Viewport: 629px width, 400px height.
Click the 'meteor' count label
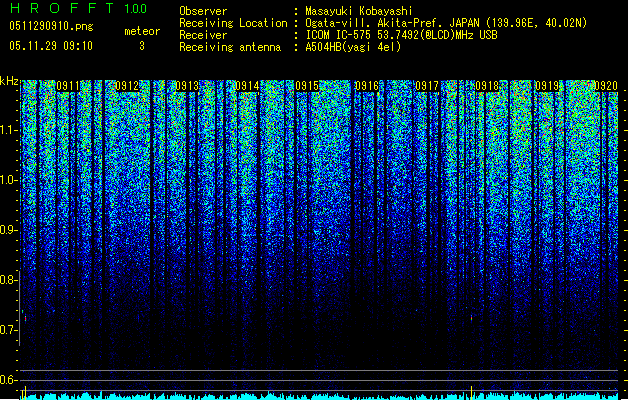142,31
